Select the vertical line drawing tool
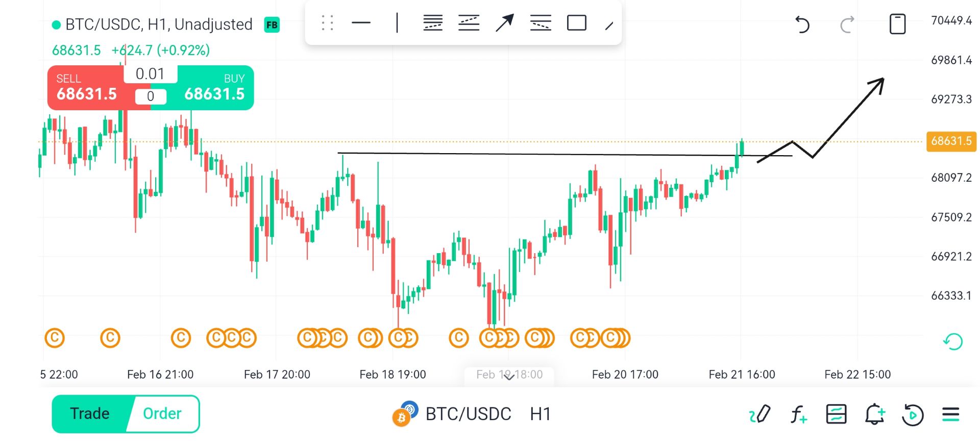 (x=397, y=23)
